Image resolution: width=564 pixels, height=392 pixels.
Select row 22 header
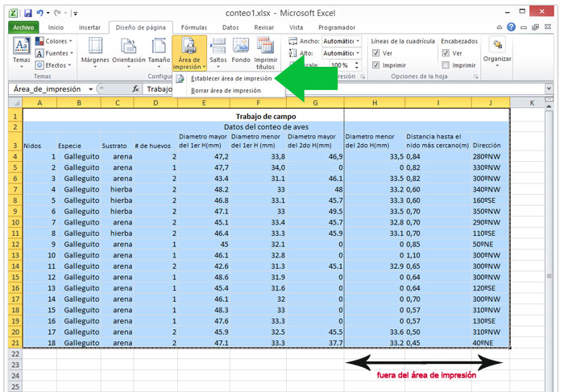(15, 354)
